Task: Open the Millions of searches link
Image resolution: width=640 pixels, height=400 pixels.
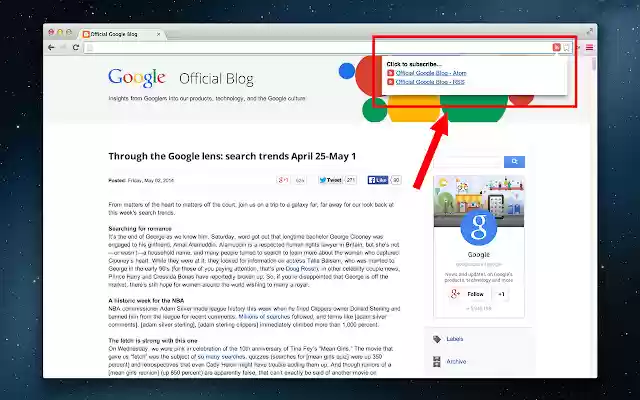Action: point(264,317)
